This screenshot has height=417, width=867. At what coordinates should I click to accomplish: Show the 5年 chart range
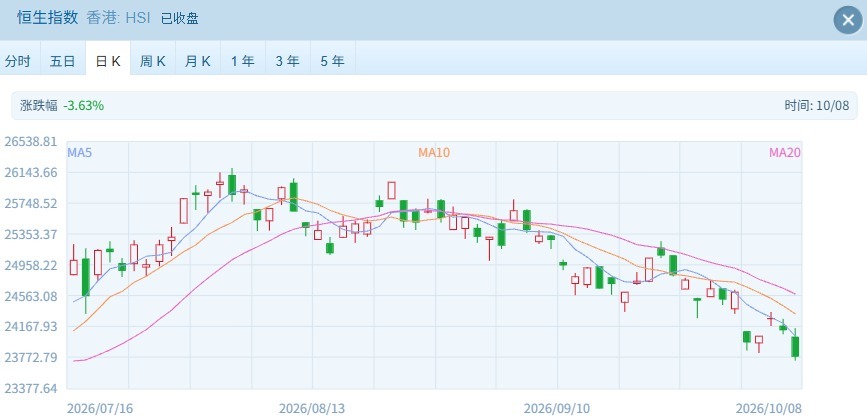click(333, 60)
